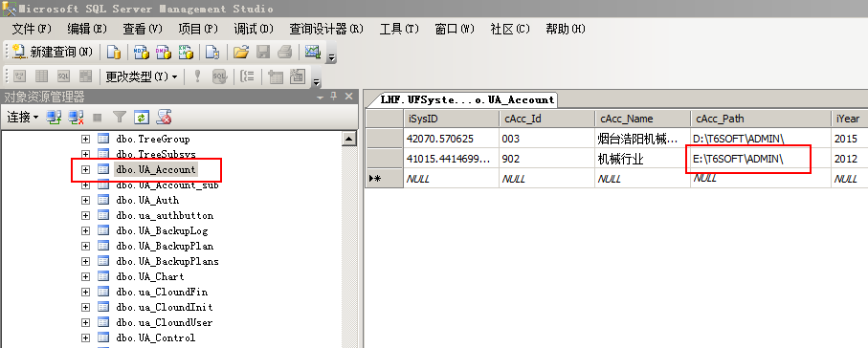Expand the dbo.UA_Chart node
The height and width of the screenshot is (348, 868).
(85, 276)
